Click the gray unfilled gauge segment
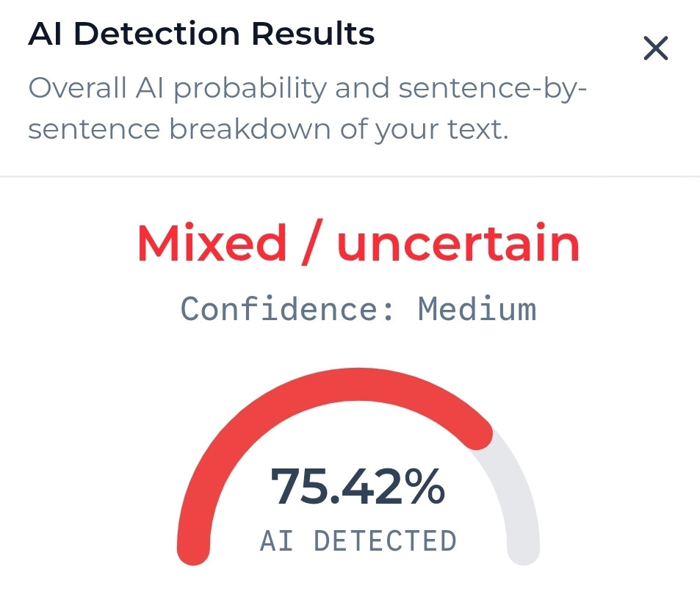This screenshot has width=700, height=594. click(510, 491)
